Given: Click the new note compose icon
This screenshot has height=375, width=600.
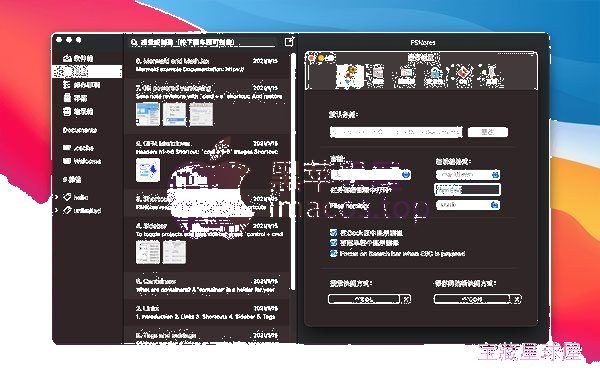Looking at the screenshot, I should point(289,41).
